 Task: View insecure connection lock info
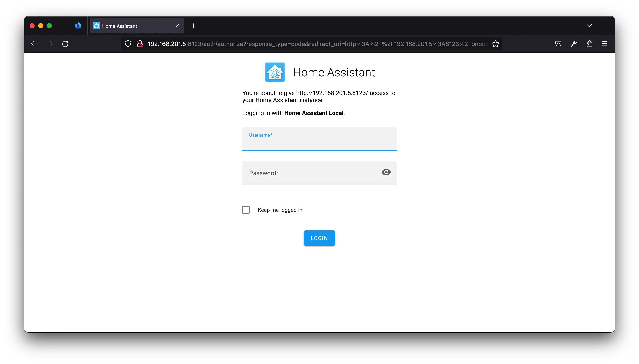140,44
